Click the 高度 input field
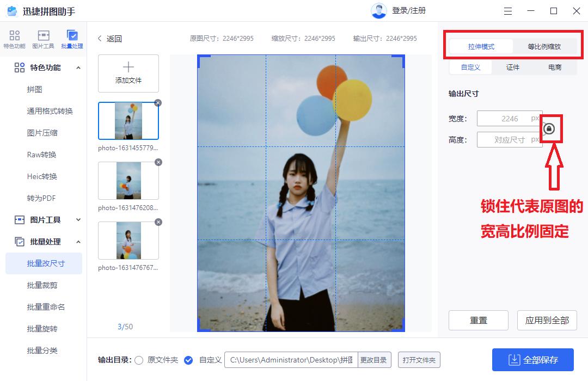588x381 pixels. point(510,140)
